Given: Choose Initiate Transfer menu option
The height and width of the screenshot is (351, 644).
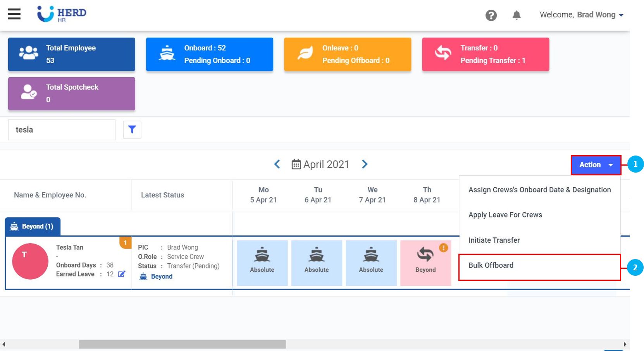Looking at the screenshot, I should [x=494, y=240].
